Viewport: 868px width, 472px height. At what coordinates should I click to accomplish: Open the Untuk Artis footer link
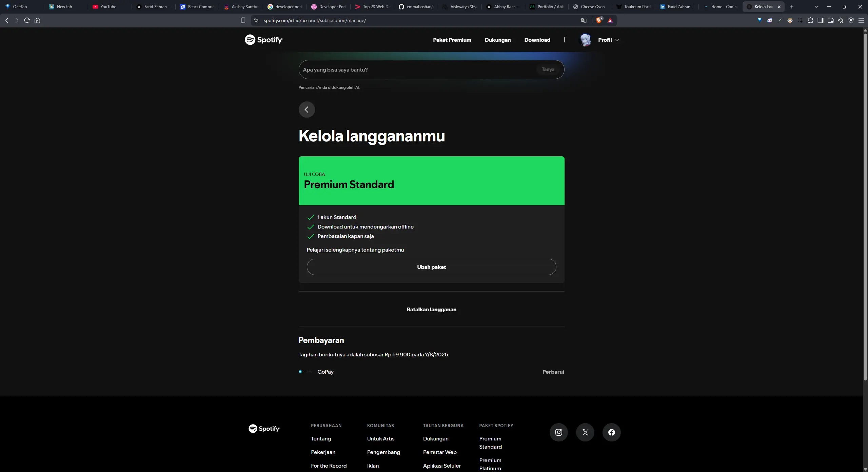(x=381, y=439)
